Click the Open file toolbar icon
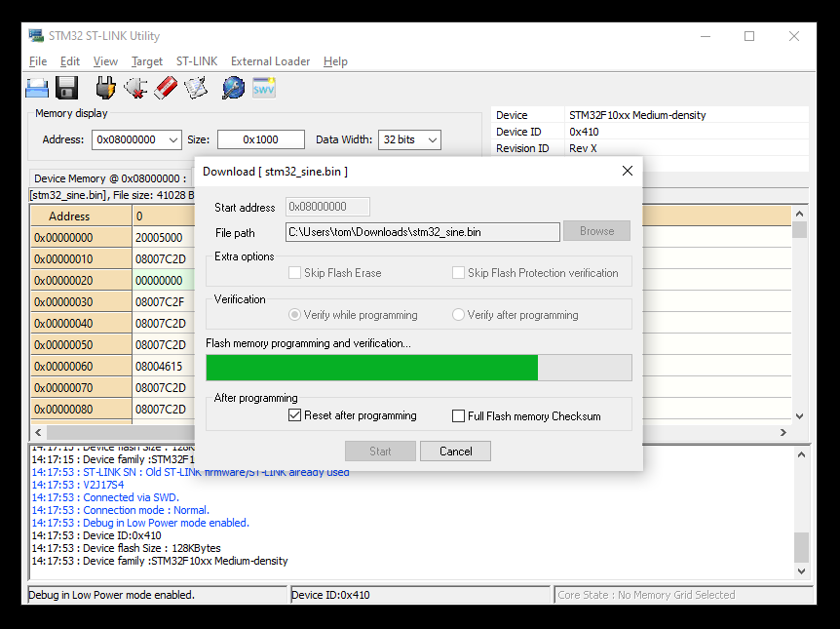This screenshot has height=629, width=840. pos(37,88)
